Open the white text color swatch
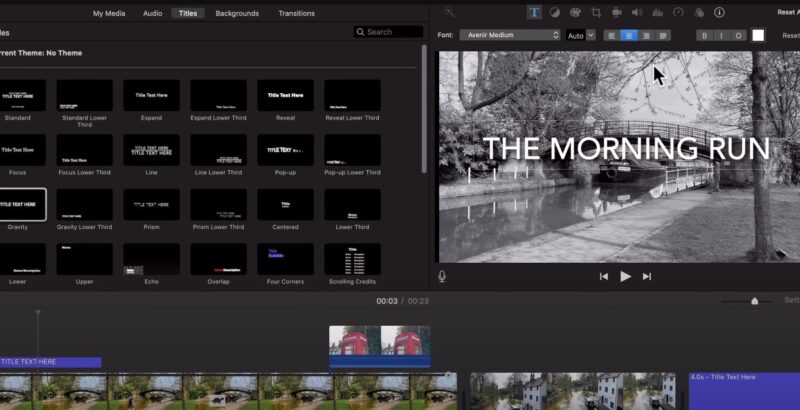Viewport: 800px width, 410px height. [x=758, y=35]
